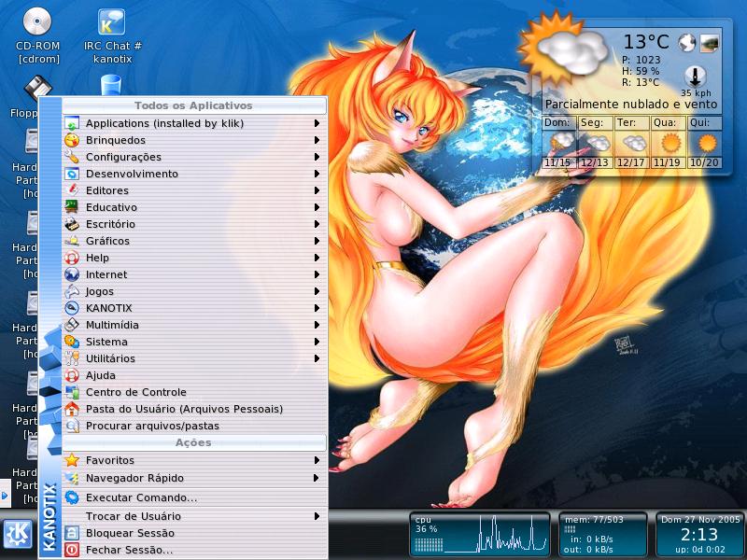Image resolution: width=747 pixels, height=560 pixels.
Task: Click the KANOTIX menu icon
Action: coord(72,308)
